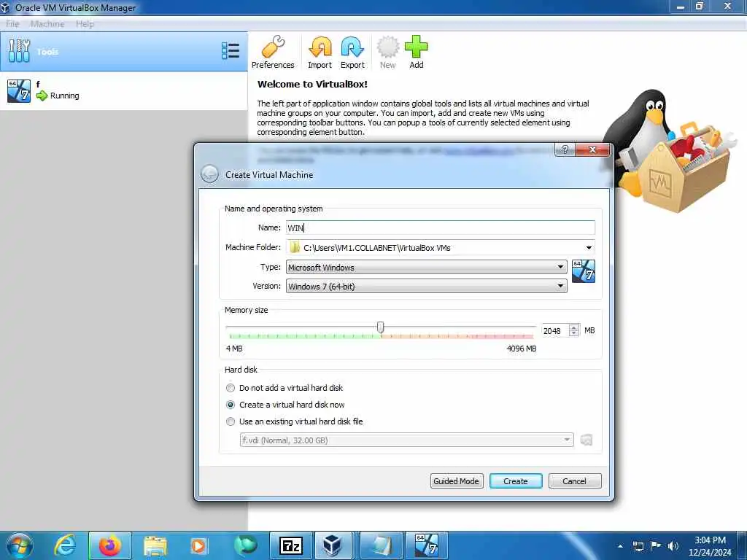747x560 pixels.
Task: Click the memory size slider handle
Action: (x=380, y=327)
